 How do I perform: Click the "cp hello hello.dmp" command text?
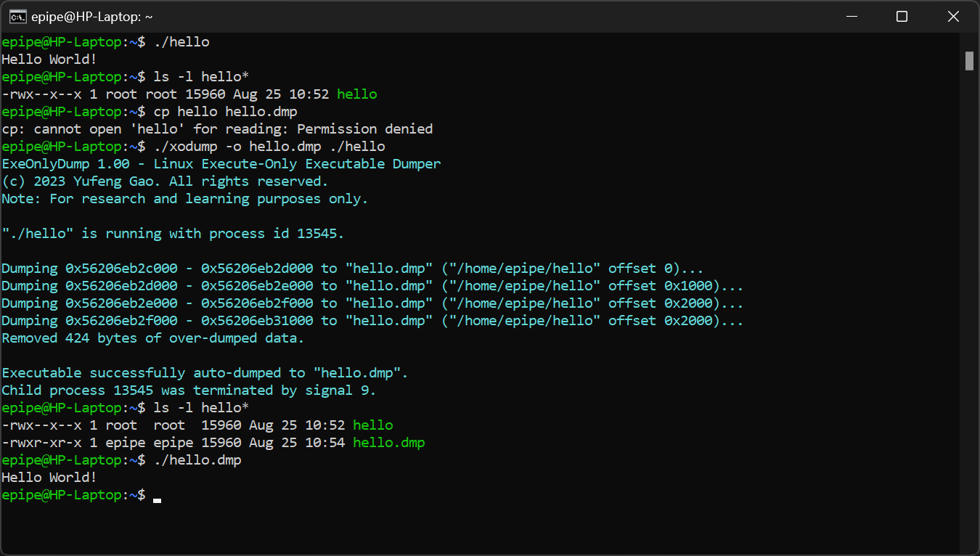point(225,112)
